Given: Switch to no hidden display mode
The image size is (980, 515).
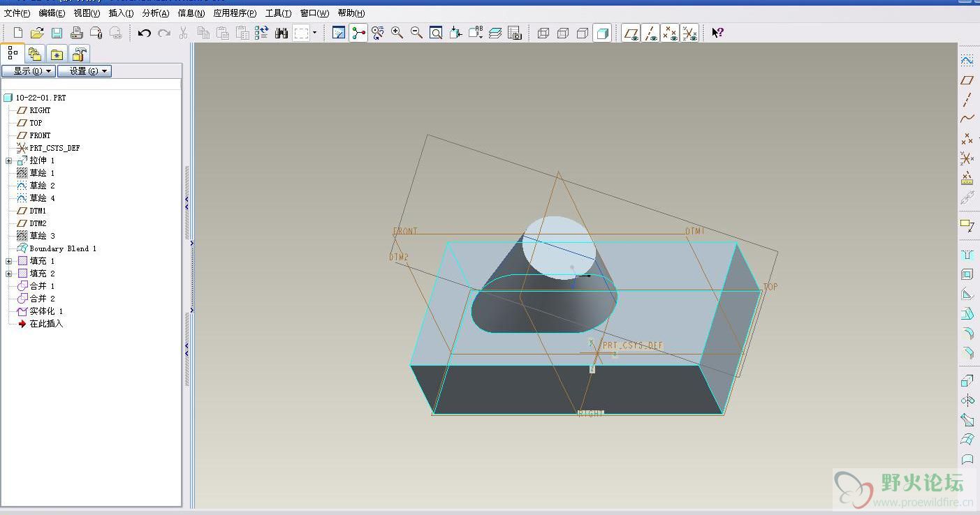Looking at the screenshot, I should pos(583,33).
